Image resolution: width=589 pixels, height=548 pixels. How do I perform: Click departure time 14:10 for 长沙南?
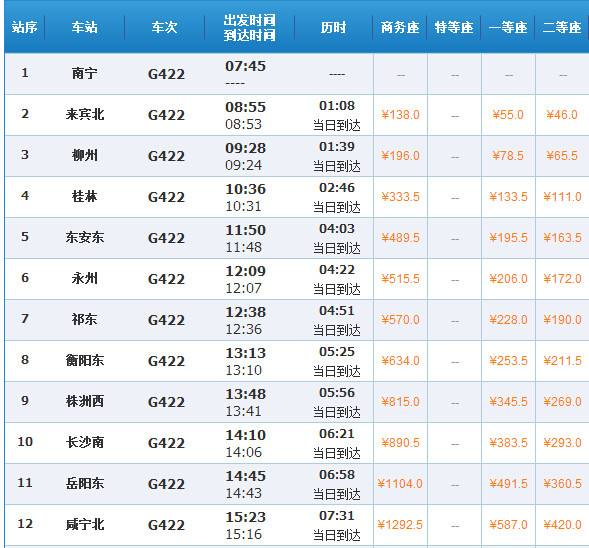(245, 435)
